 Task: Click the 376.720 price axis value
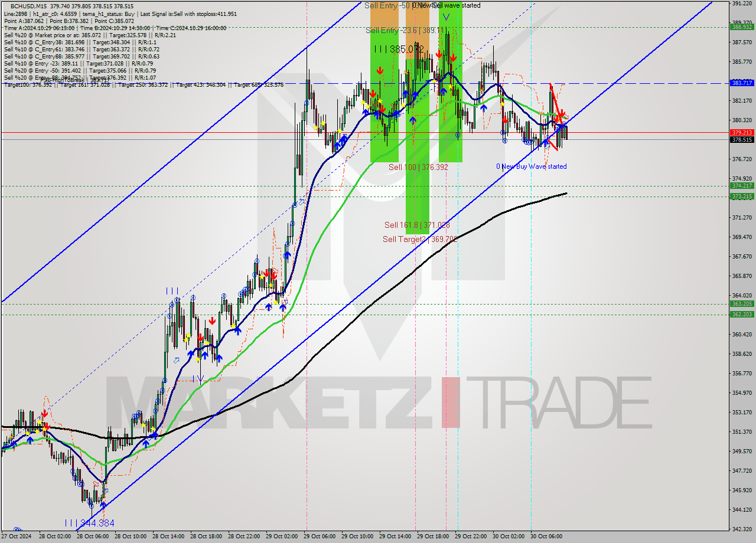pos(742,159)
